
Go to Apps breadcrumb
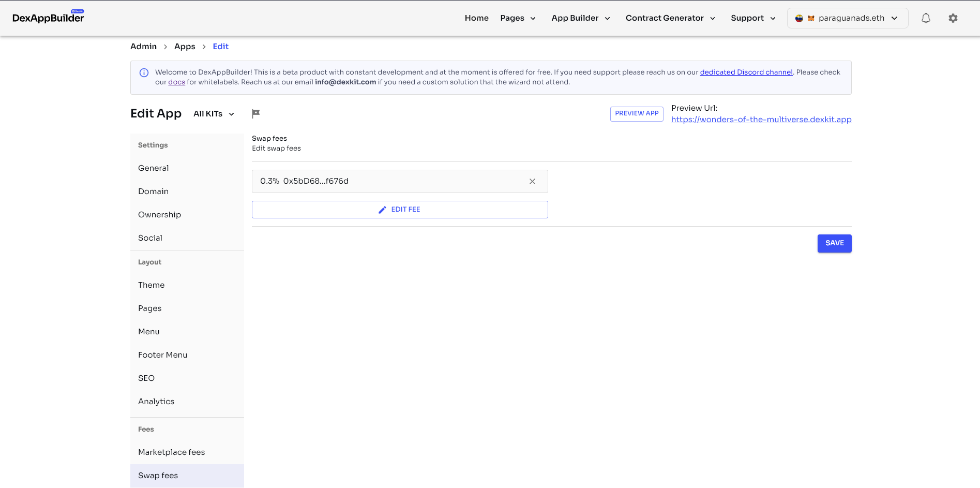coord(185,47)
